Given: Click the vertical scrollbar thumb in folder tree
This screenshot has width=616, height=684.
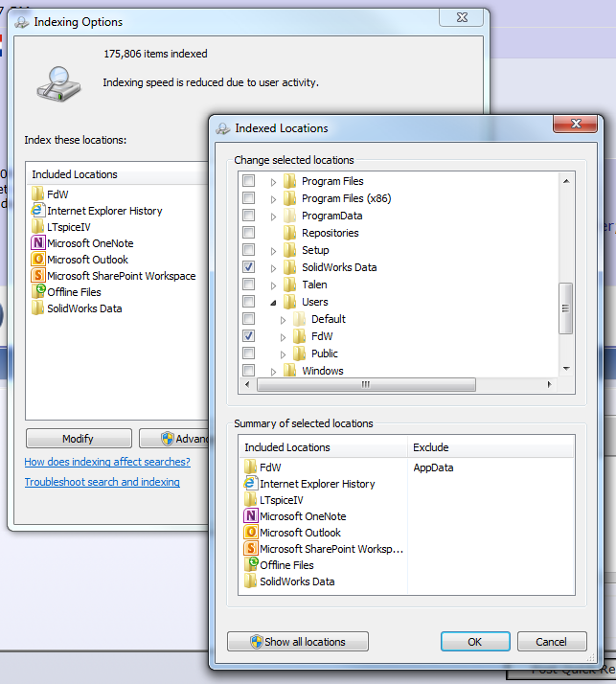Looking at the screenshot, I should tap(565, 308).
